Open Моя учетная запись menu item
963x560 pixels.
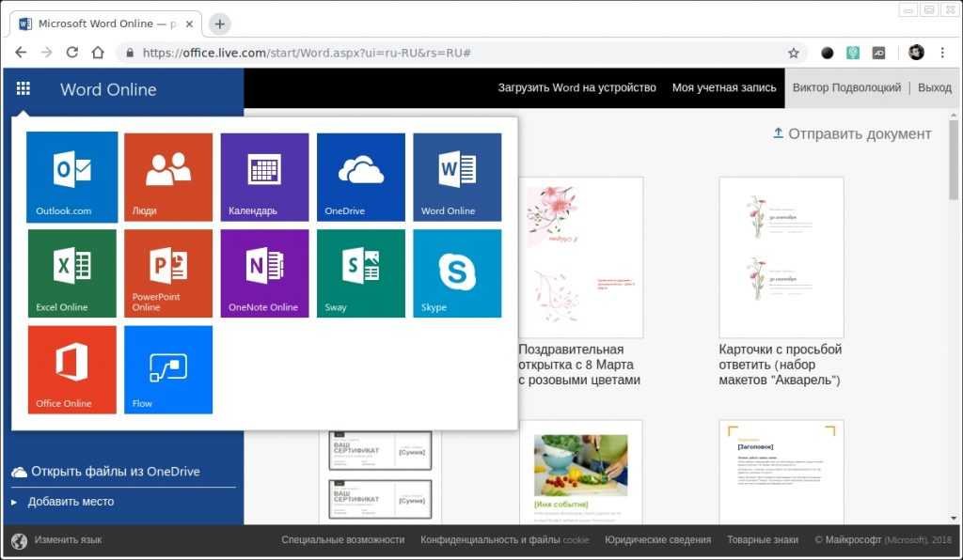pyautogui.click(x=724, y=87)
